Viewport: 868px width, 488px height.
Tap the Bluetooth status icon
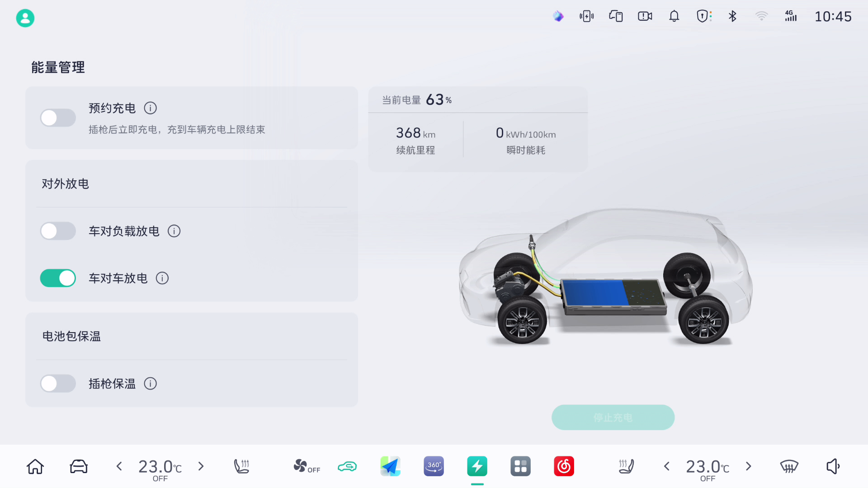[732, 16]
